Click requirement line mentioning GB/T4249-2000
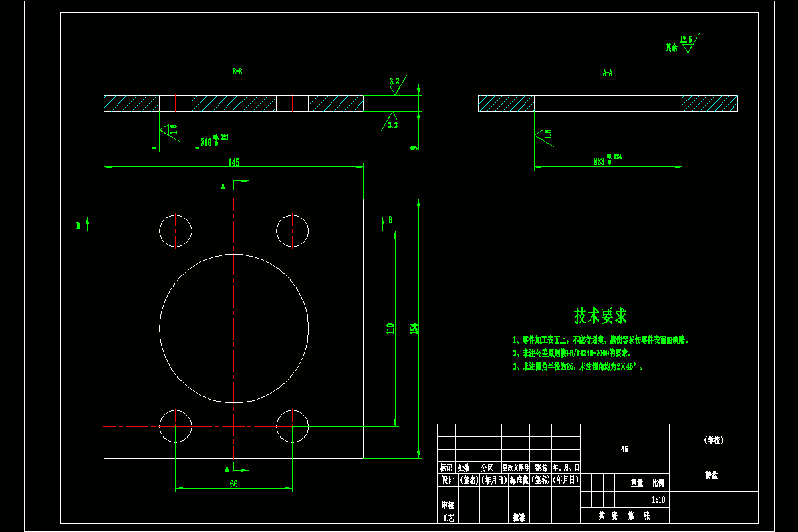The image size is (798, 532). (x=572, y=353)
